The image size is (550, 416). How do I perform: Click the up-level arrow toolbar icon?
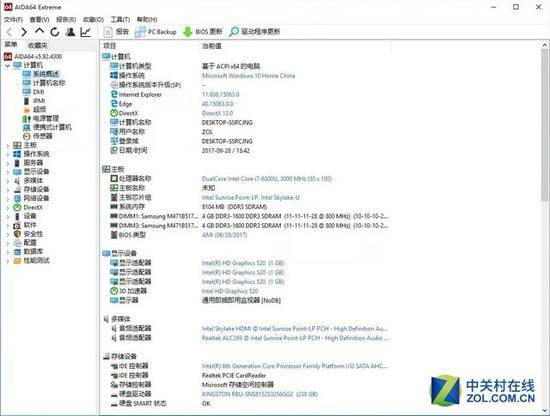click(39, 32)
